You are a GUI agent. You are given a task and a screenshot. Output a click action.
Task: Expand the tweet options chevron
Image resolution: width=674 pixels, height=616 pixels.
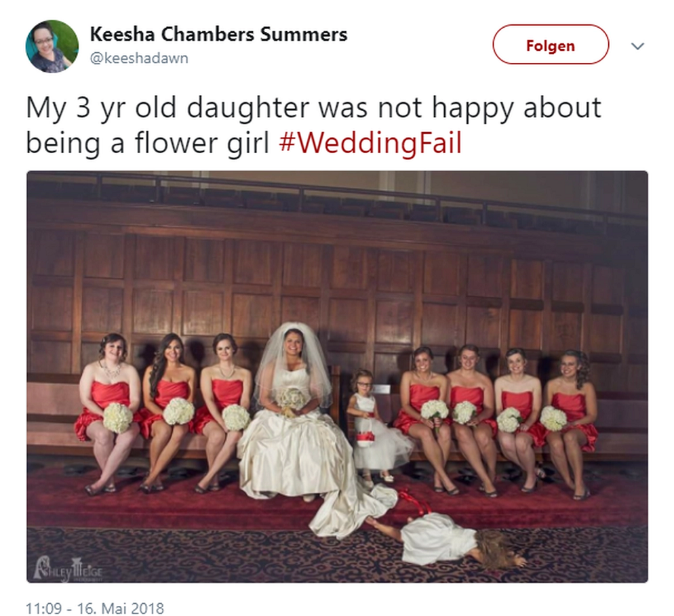[x=637, y=45]
